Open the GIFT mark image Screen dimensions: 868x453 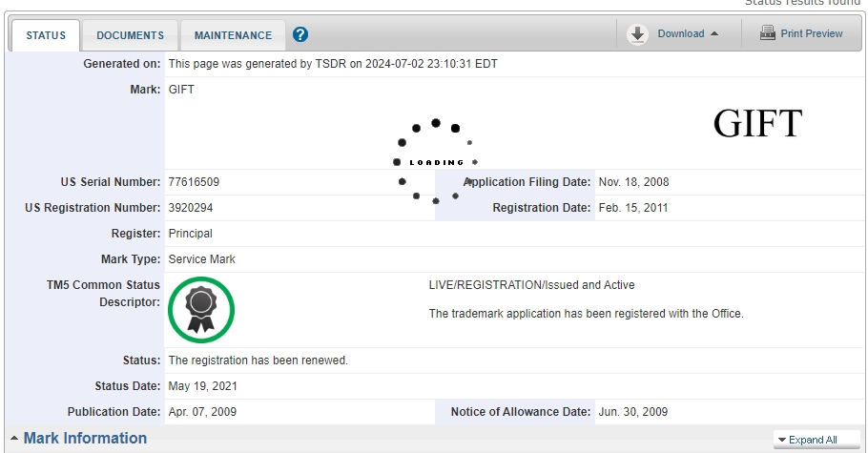[x=757, y=124]
